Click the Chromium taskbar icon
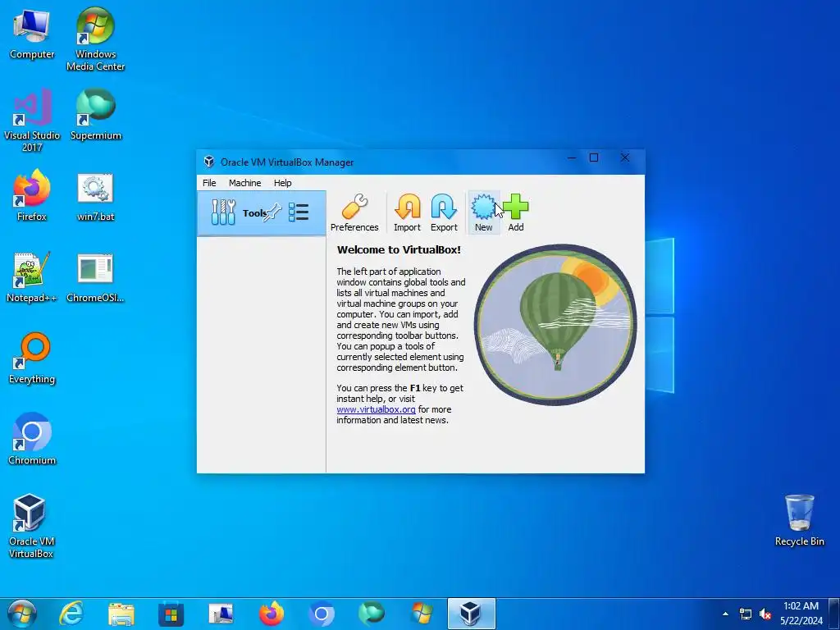 [x=322, y=614]
